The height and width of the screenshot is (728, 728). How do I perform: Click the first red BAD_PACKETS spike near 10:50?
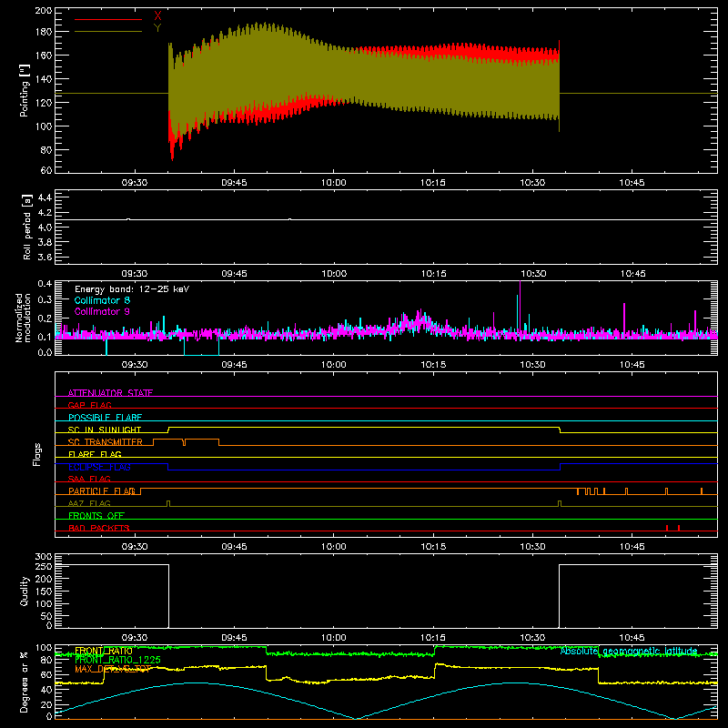[667, 528]
